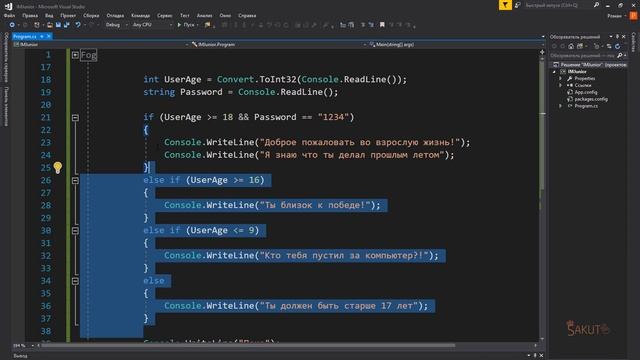640x360 pixels.
Task: Open the Вид menu
Action: (49, 16)
